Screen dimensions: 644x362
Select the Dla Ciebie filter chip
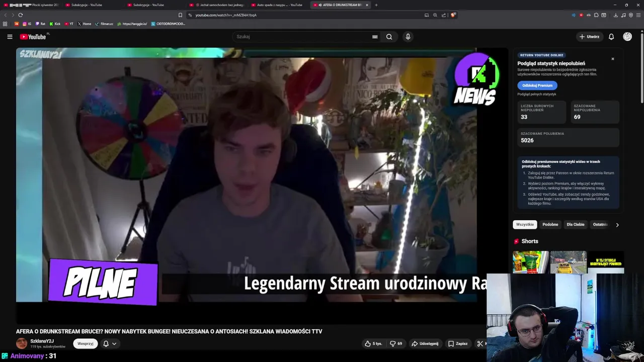(x=576, y=225)
